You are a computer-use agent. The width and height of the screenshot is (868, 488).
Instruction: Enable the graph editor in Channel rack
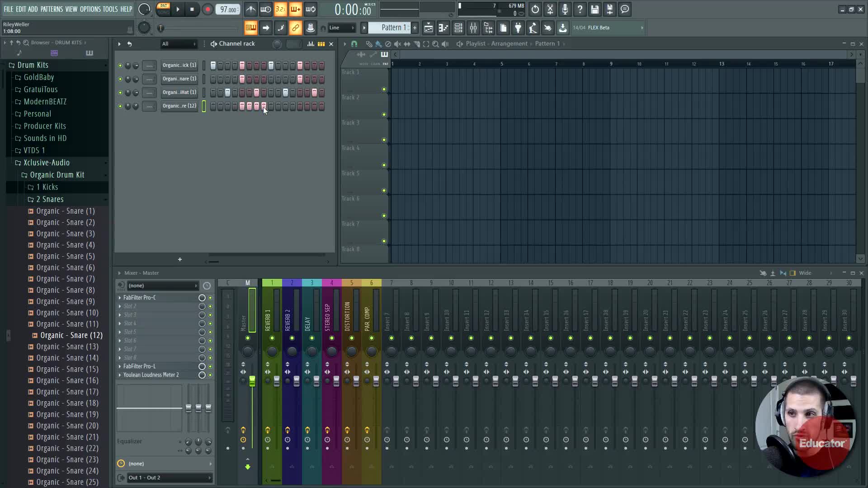pos(311,44)
